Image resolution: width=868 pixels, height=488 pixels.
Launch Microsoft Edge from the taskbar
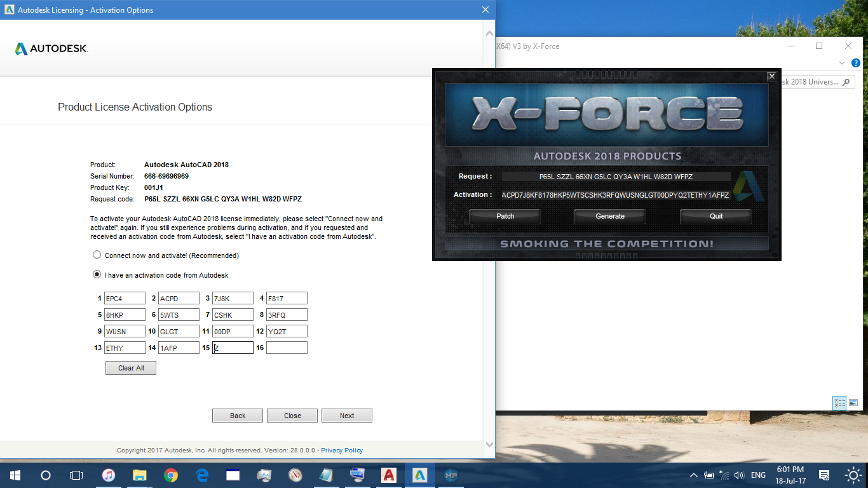(202, 475)
